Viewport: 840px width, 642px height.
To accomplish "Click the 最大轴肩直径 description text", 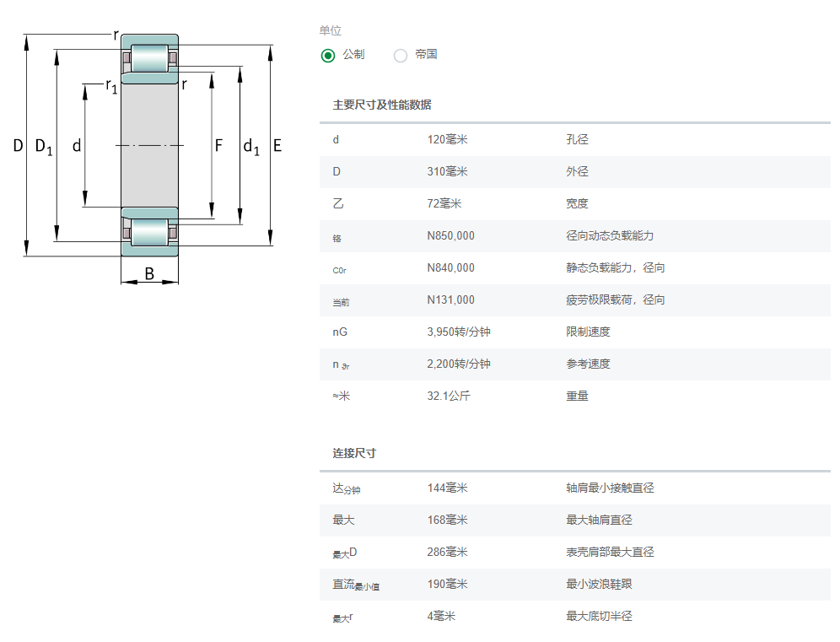I will pyautogui.click(x=599, y=520).
